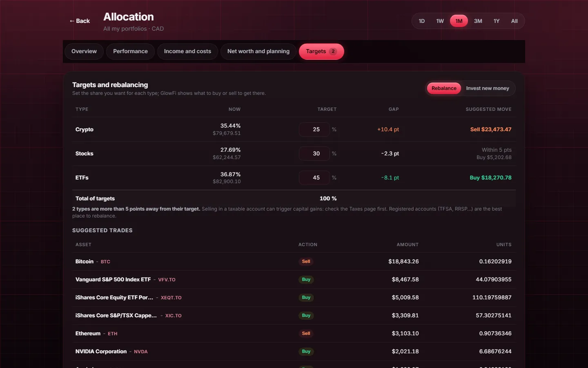This screenshot has width=588, height=368.
Task: Select Vanguard S&P 500 Index ETF
Action: click(x=113, y=279)
